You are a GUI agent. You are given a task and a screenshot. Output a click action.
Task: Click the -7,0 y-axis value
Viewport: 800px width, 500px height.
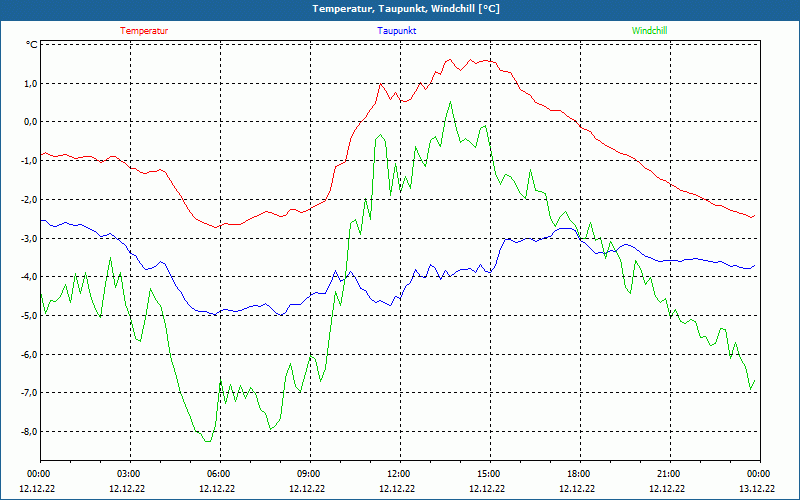point(29,393)
